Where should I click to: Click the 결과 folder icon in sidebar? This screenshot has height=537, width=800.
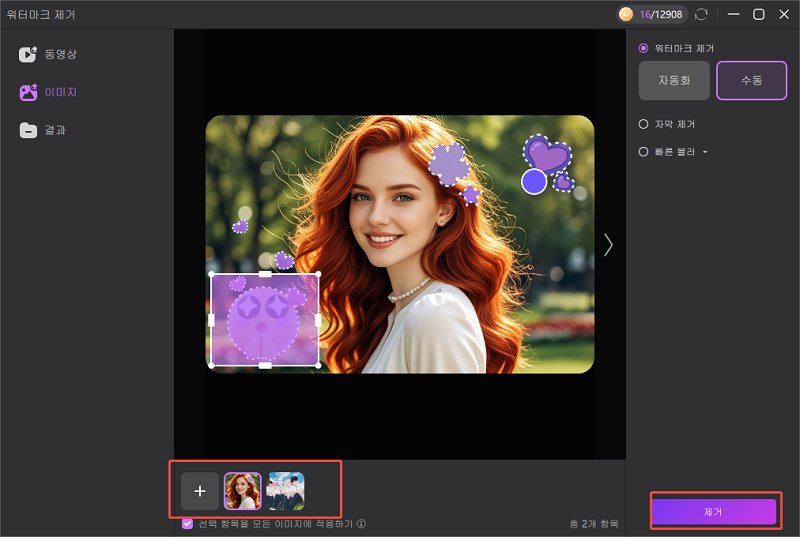click(x=28, y=130)
